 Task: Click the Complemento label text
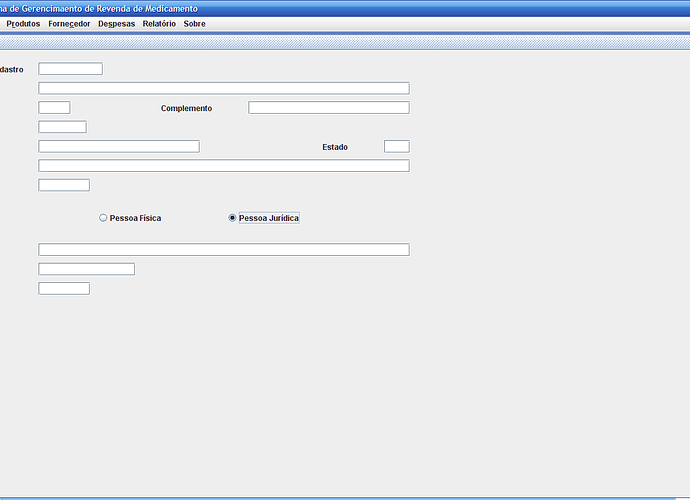pos(186,108)
